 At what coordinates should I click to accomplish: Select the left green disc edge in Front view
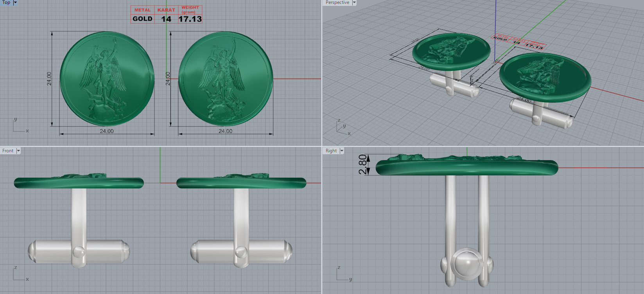point(79,183)
